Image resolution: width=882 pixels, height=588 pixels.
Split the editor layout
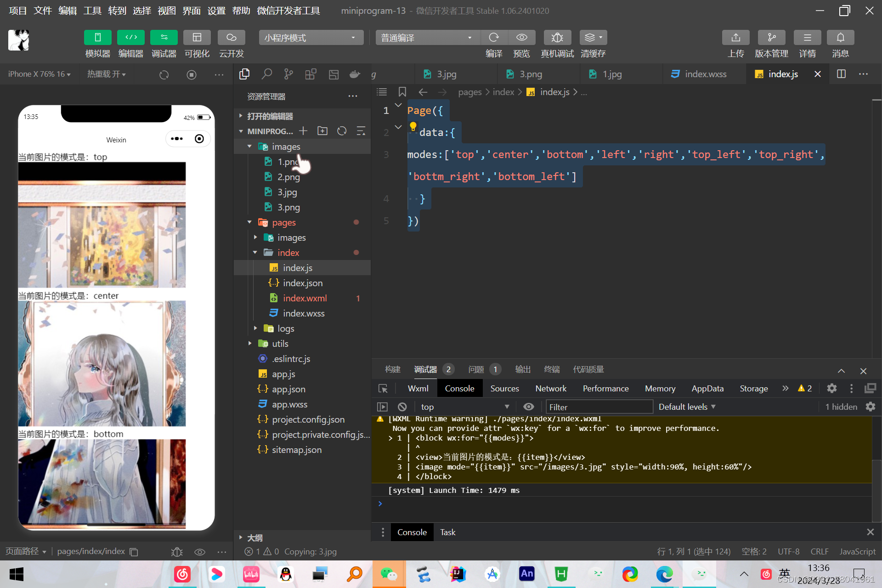tap(842, 74)
